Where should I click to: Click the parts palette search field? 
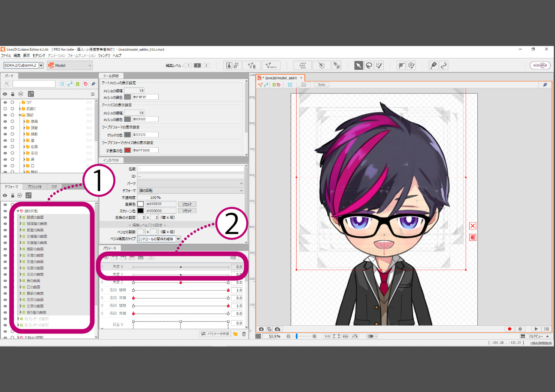(34, 84)
